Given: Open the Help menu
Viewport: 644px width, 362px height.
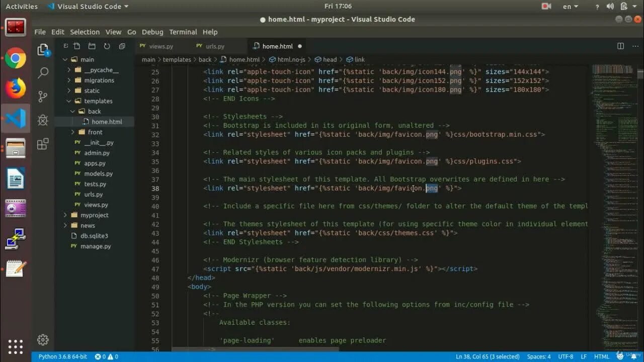Looking at the screenshot, I should (x=210, y=32).
